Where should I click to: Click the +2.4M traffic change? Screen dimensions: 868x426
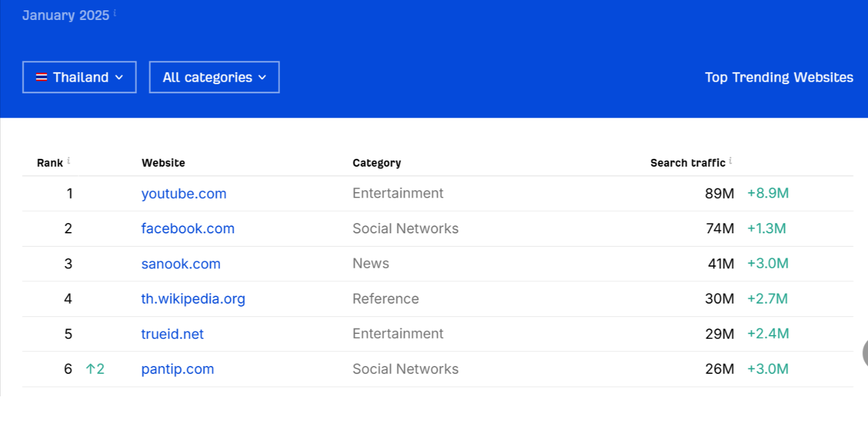click(x=768, y=334)
